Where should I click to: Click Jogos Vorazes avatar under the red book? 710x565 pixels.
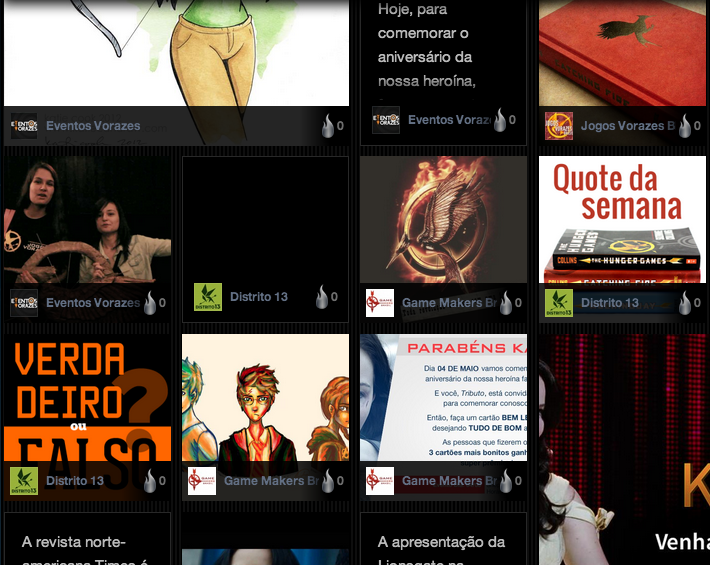point(559,126)
